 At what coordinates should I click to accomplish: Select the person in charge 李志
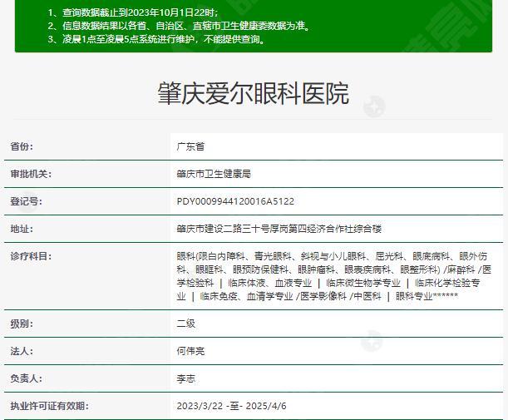click(x=186, y=378)
